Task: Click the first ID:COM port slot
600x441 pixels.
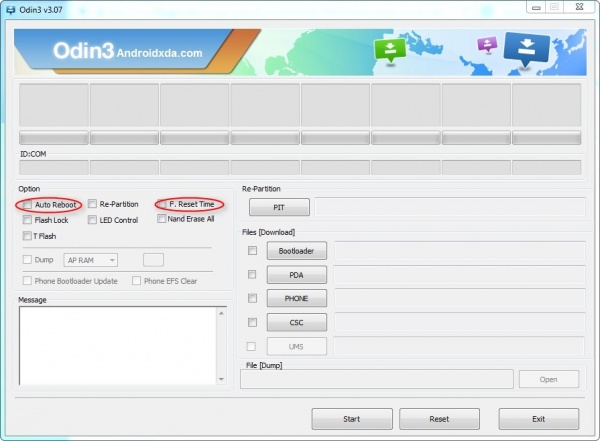Action: tap(54, 168)
